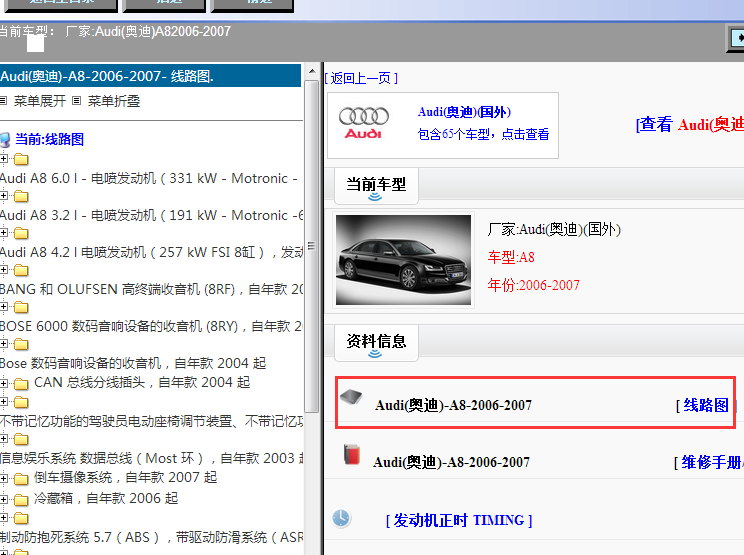Click folder icon beside 冷藏箱
This screenshot has width=744, height=555.
coord(21,500)
